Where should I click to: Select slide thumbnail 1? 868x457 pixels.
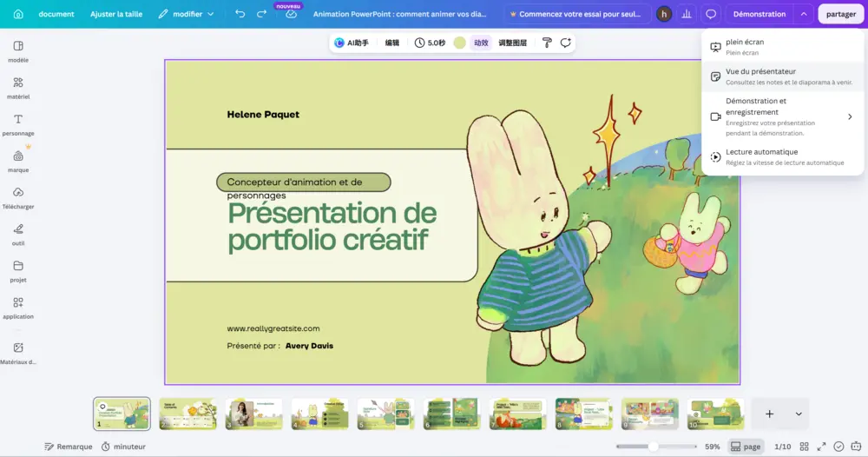(x=122, y=414)
